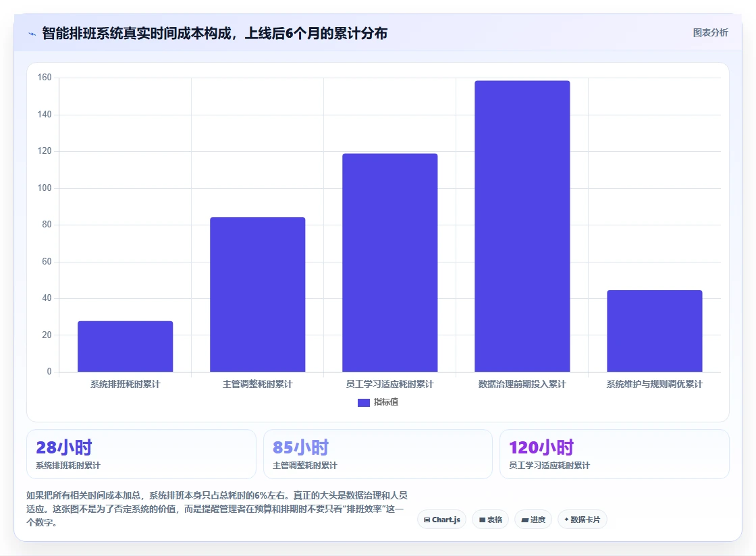Click x-axis label 系统排班耗时累计

[126, 384]
